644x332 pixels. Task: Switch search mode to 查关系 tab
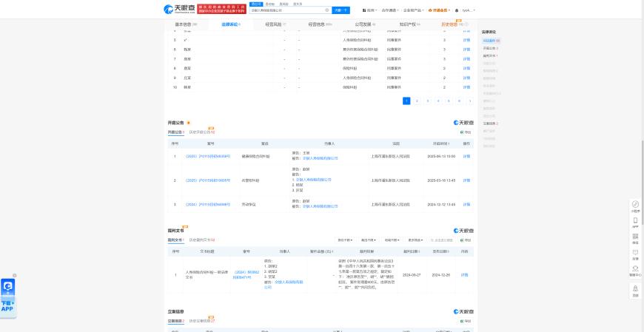(298, 4)
